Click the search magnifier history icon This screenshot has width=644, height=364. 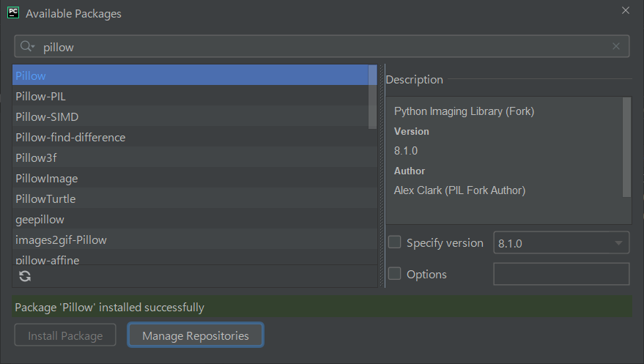[x=28, y=46]
